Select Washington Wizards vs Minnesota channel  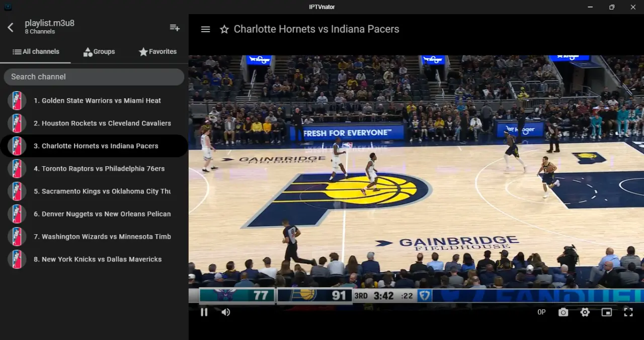click(x=94, y=236)
